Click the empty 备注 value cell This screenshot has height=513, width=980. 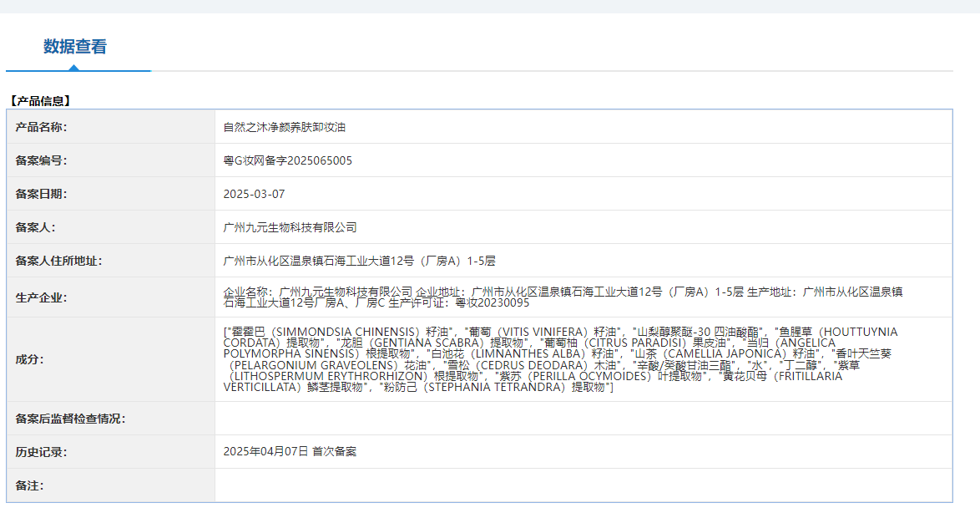coord(583,485)
